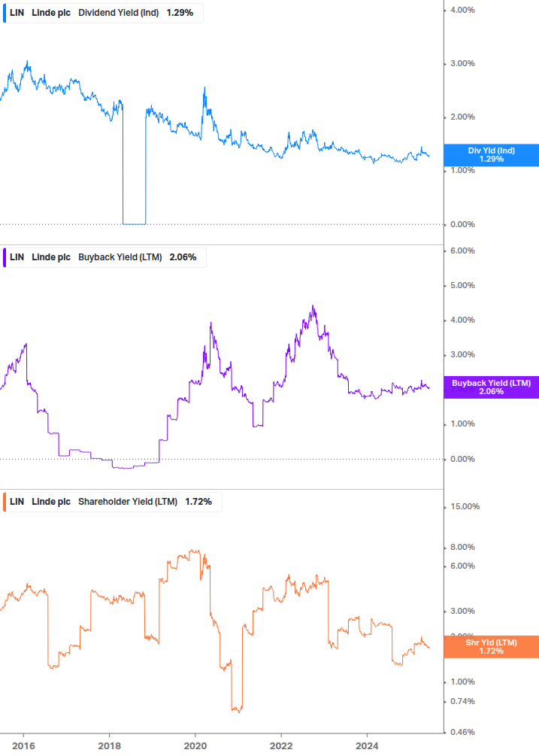This screenshot has width=539, height=756.
Task: Click the 2.06% value in buyback legend
Action: coord(183,257)
